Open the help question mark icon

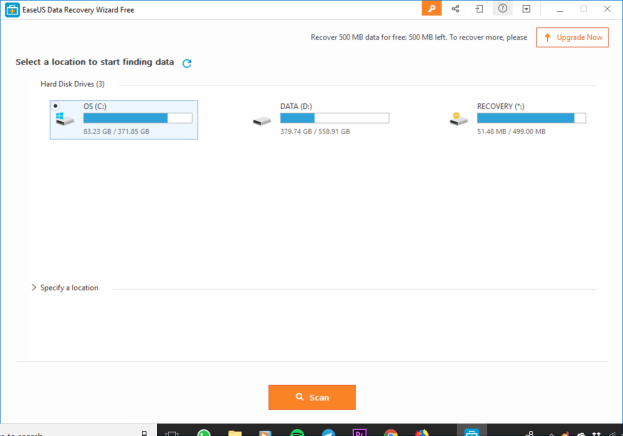coord(502,8)
